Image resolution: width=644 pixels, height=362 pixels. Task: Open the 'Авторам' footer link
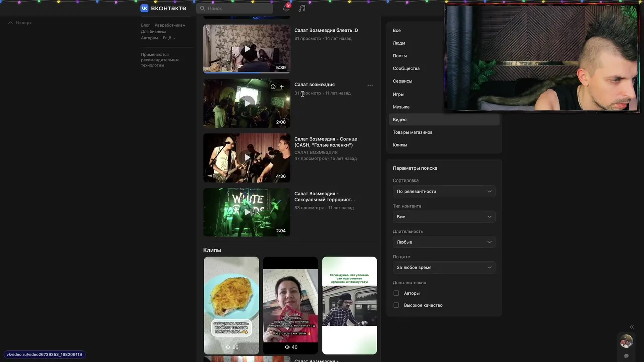point(149,38)
